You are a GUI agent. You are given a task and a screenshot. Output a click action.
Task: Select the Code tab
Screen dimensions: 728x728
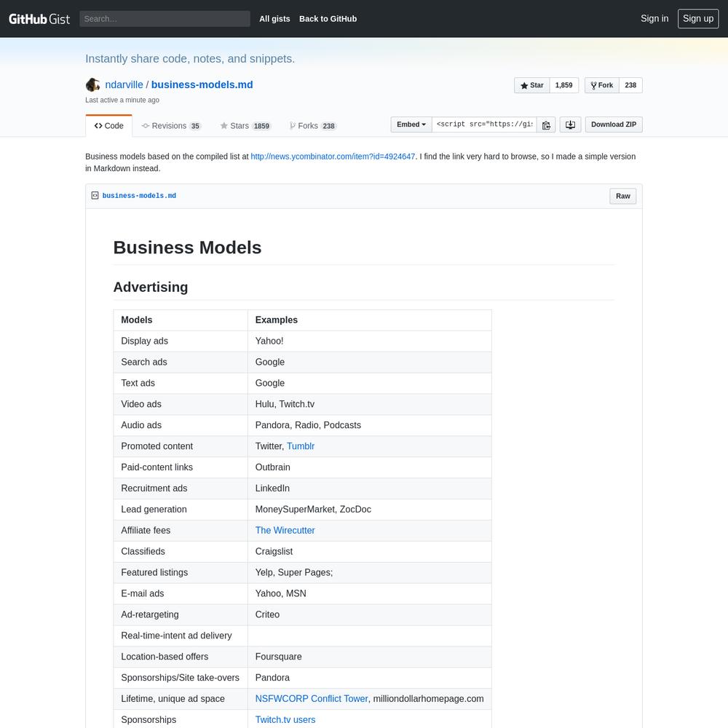[x=108, y=126]
